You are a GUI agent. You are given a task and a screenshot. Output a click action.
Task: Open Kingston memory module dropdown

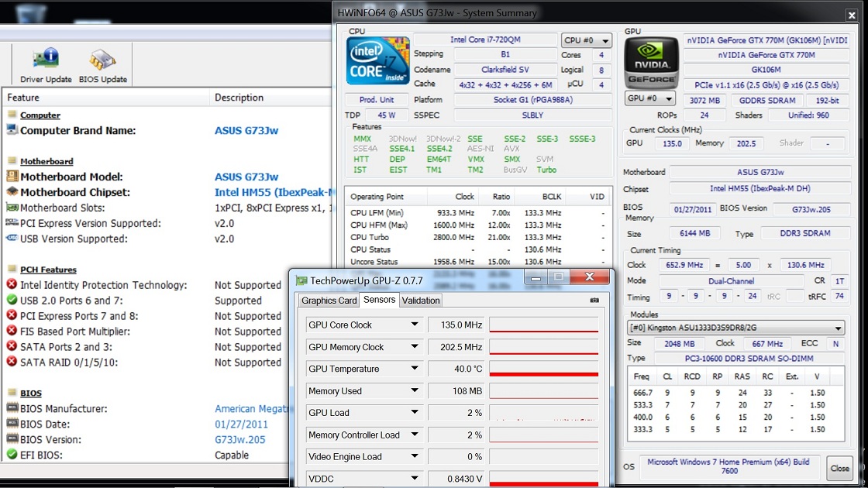(x=735, y=328)
